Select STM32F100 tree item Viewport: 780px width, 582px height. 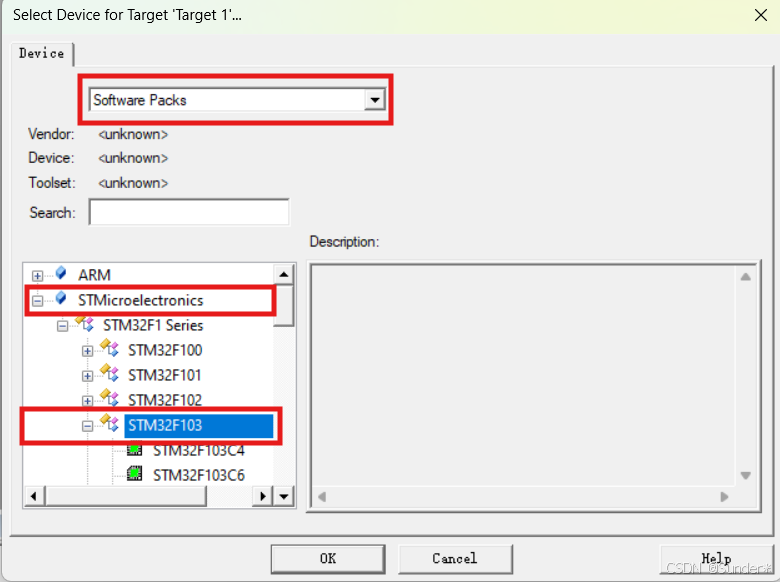[165, 350]
